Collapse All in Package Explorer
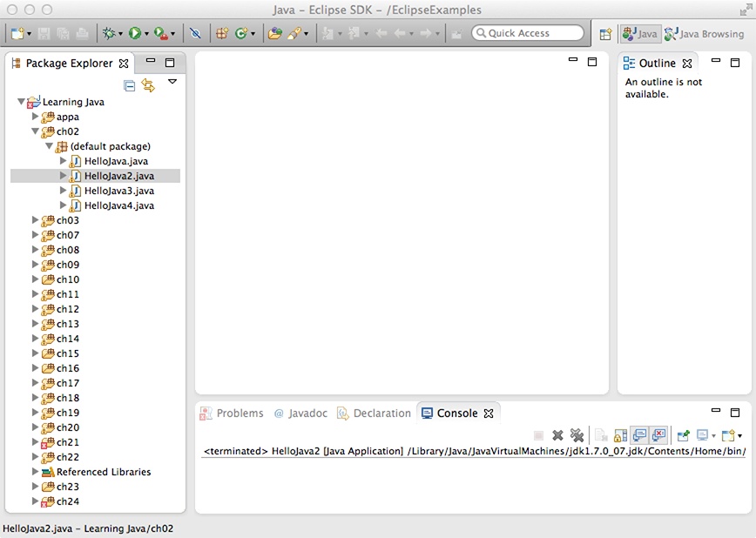 129,86
